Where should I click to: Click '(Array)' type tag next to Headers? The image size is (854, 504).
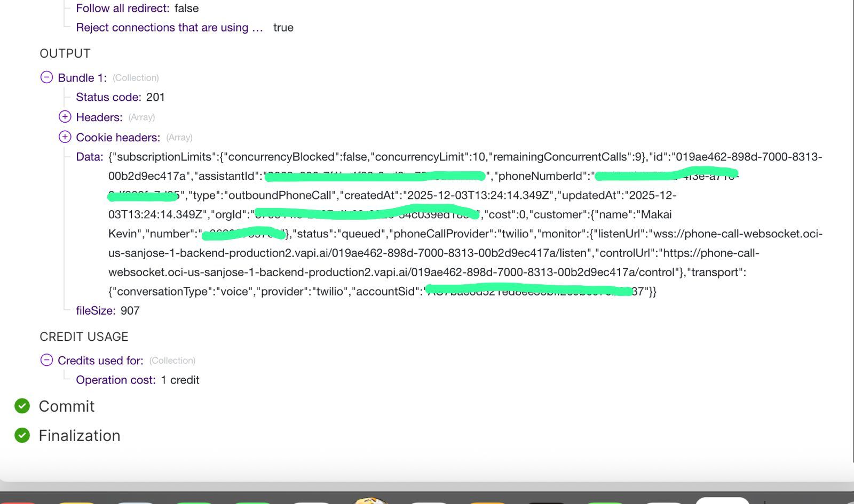tap(141, 117)
